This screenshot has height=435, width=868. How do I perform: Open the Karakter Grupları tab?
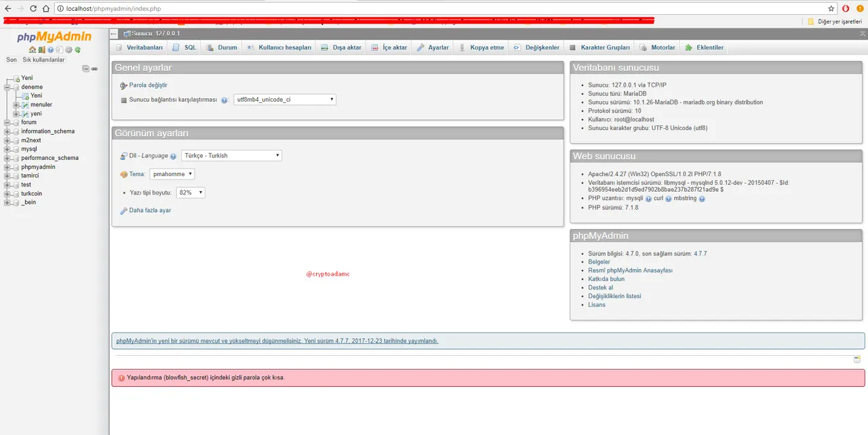[599, 47]
